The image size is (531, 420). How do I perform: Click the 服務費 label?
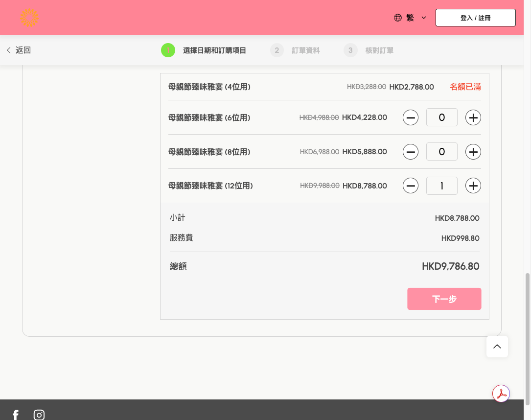point(181,238)
